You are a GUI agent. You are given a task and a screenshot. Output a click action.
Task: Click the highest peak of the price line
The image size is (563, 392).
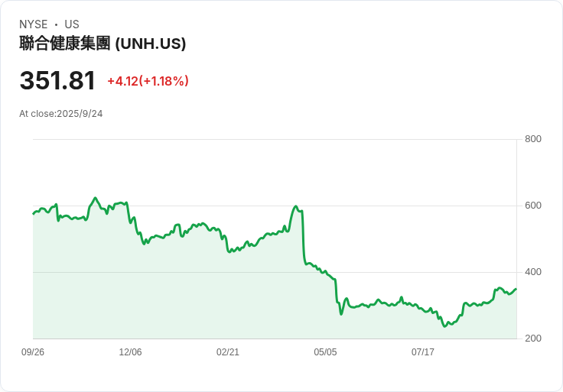pyautogui.click(x=95, y=198)
